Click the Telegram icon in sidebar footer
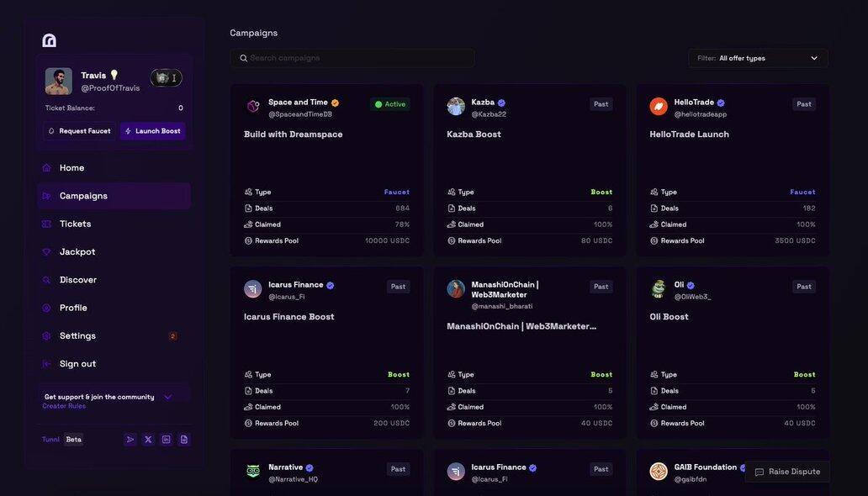868x496 pixels. (130, 440)
